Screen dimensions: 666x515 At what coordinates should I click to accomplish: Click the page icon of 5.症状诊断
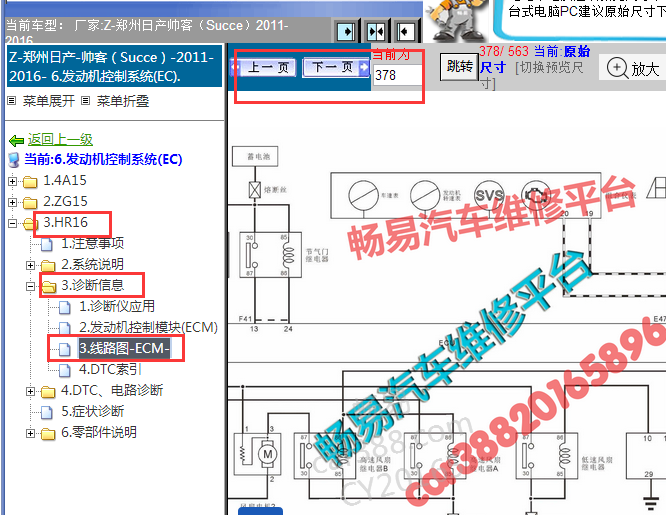tap(47, 413)
